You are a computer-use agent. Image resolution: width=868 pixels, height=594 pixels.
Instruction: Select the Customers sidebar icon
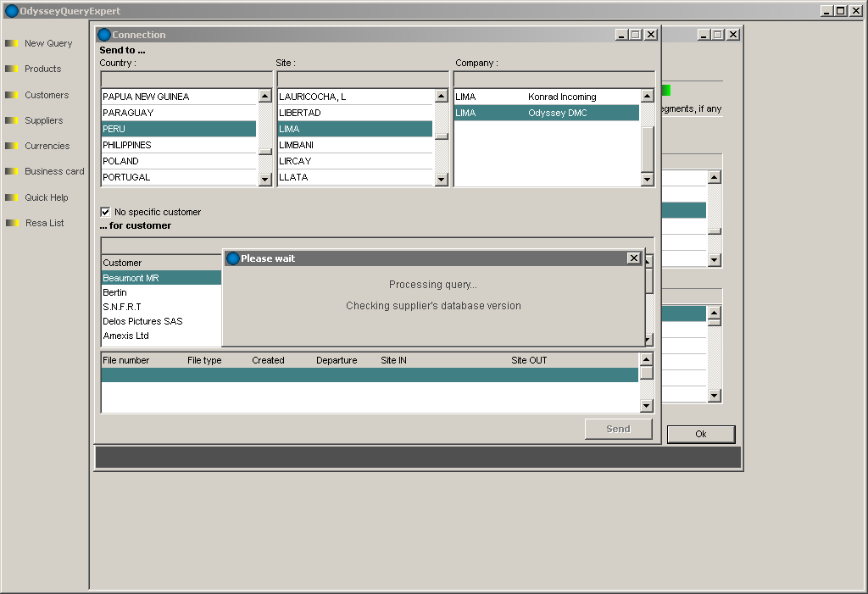click(x=11, y=95)
